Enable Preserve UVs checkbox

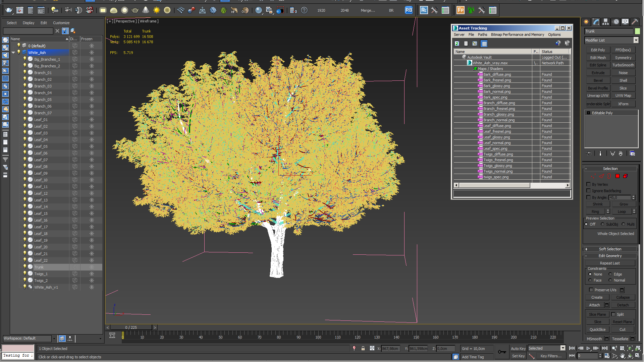click(x=591, y=290)
